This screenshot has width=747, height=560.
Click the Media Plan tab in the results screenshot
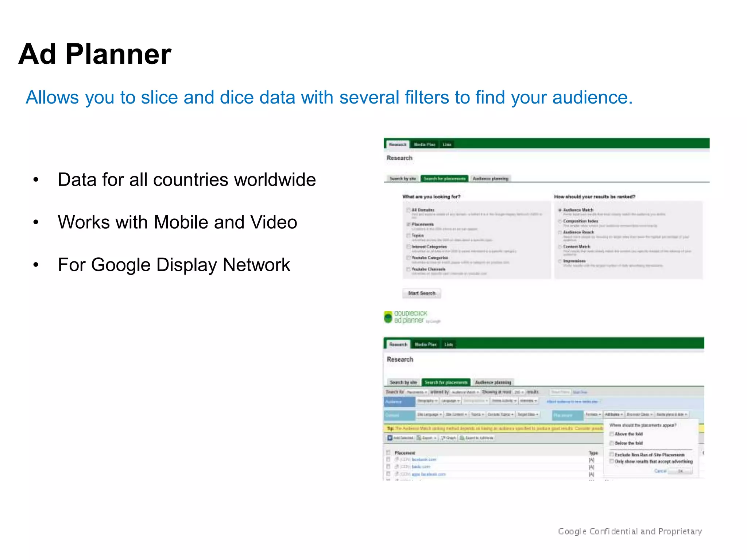426,345
